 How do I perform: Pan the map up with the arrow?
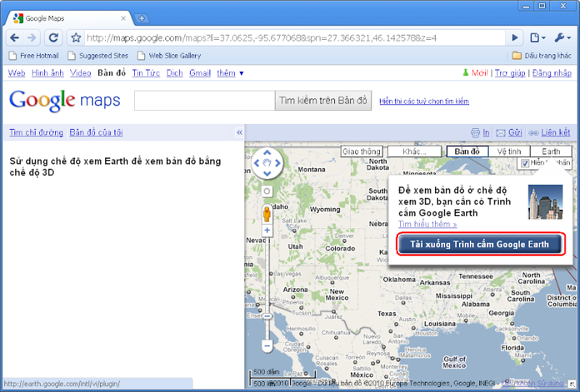point(267,152)
